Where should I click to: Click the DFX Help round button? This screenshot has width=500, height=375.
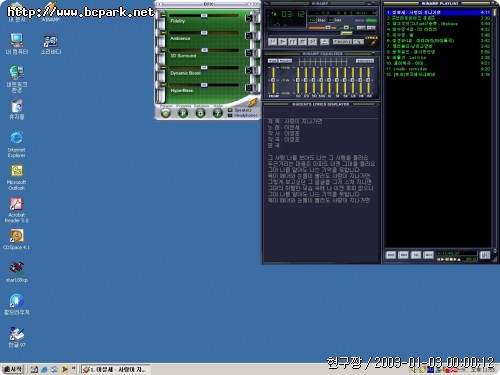coord(218,114)
